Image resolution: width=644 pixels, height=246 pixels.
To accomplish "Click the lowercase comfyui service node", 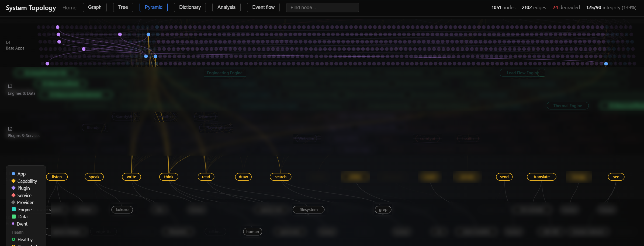I will click(x=428, y=139).
